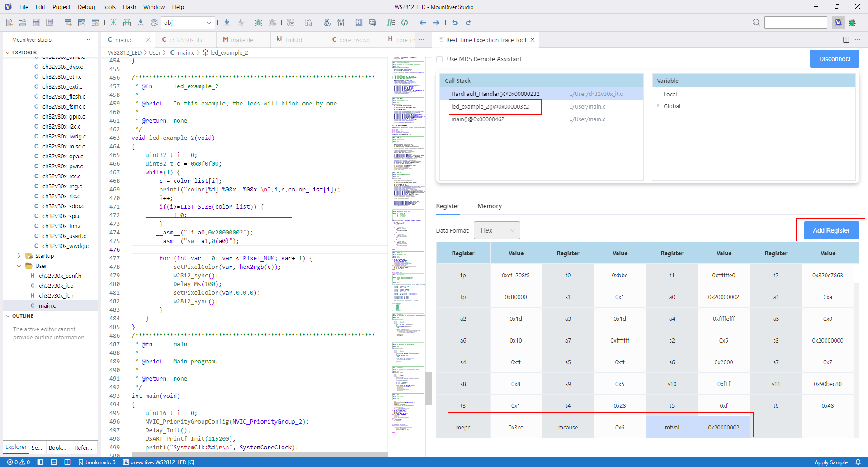
Task: Expand the Startup folder
Action: pos(19,256)
